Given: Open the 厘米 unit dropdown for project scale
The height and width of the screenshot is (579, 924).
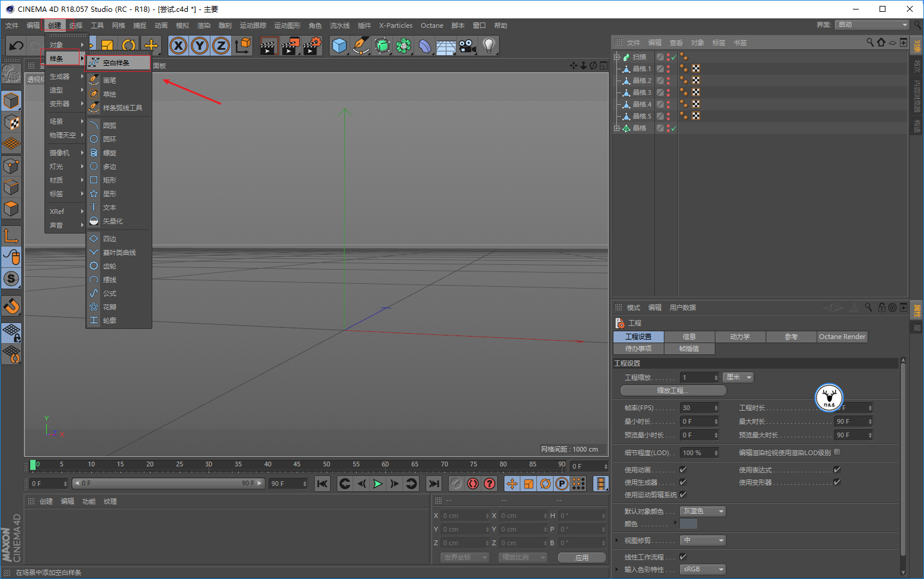Looking at the screenshot, I should click(x=738, y=378).
